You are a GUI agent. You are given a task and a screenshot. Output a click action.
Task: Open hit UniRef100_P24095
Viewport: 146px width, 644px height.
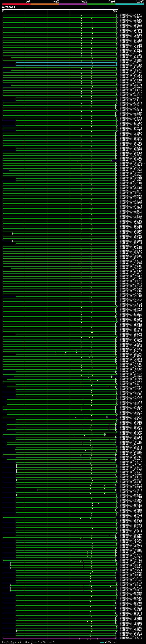point(131,35)
